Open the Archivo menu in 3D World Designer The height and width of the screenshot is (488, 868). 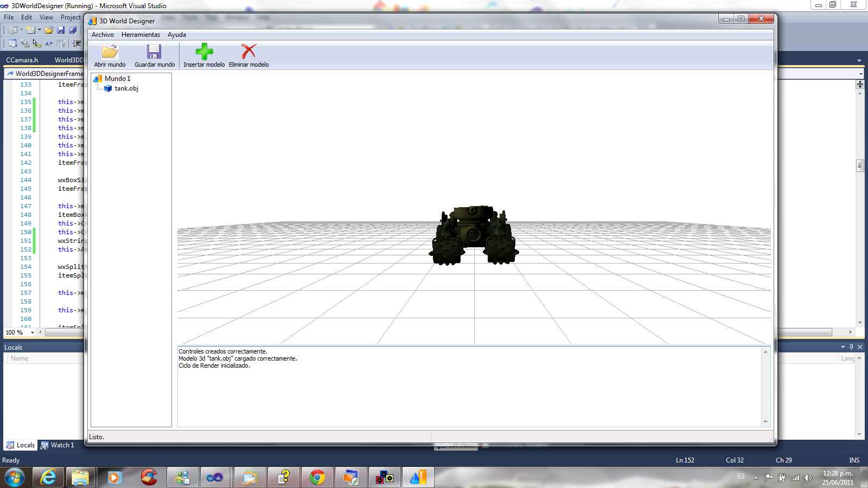(103, 35)
